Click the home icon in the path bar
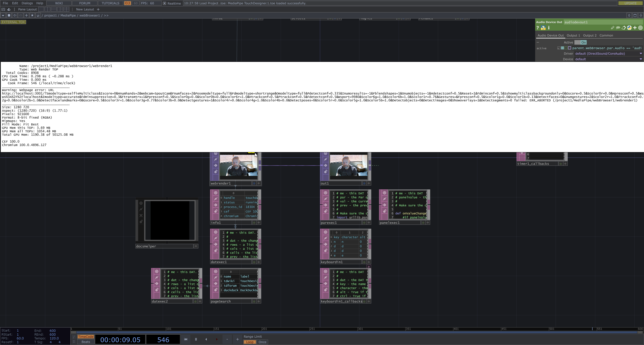The image size is (644, 345). point(37,15)
